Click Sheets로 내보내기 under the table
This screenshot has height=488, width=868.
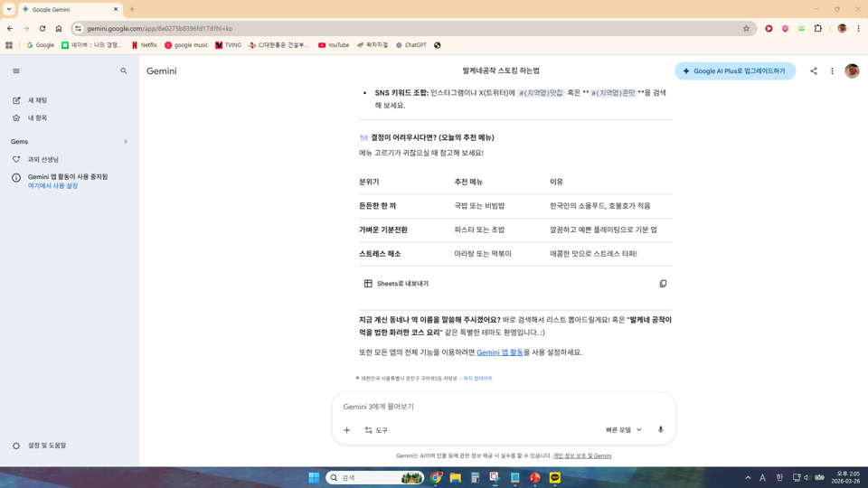(396, 283)
